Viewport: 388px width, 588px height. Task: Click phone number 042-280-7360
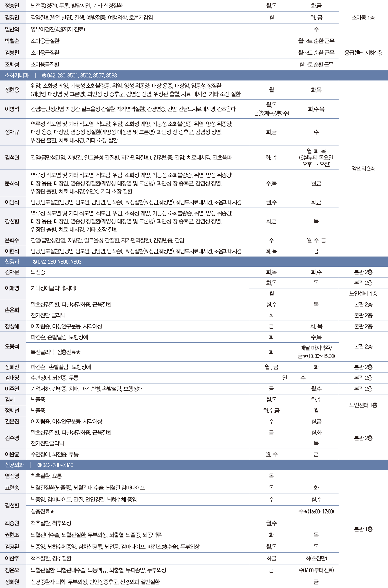coord(58,465)
